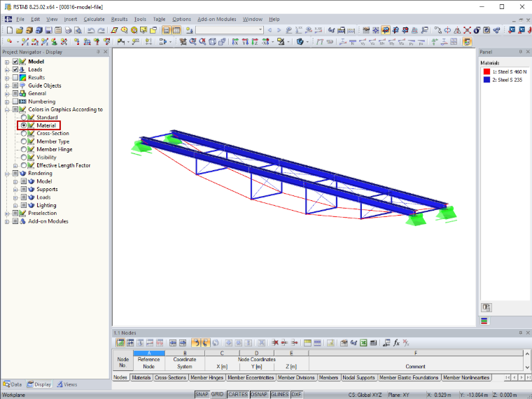
Task: Click column A header in Nodes table
Action: (x=149, y=353)
